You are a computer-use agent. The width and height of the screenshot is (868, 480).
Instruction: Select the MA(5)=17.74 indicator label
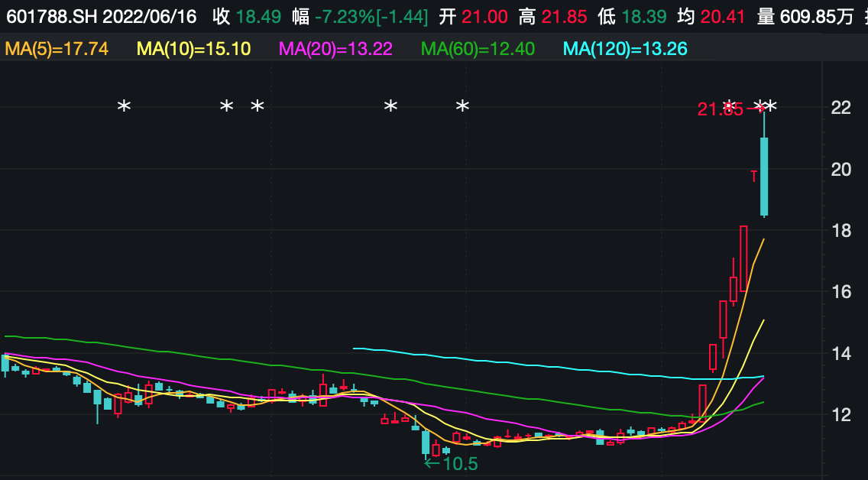57,49
